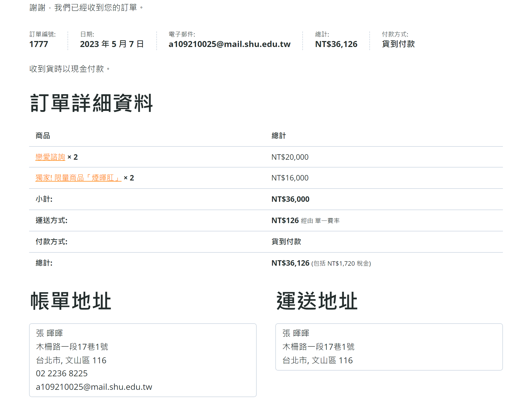Image resolution: width=532 pixels, height=402 pixels.
Task: Click the NT$16,000 line total
Action: coord(290,178)
